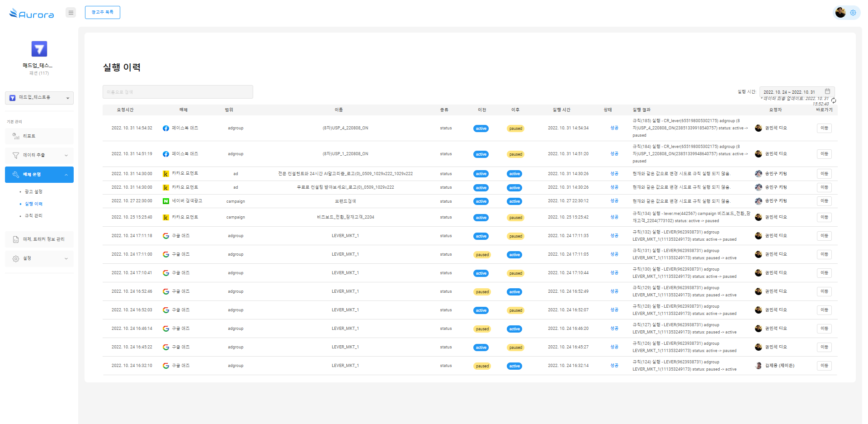Select 실행 이력 submenu item

[33, 204]
